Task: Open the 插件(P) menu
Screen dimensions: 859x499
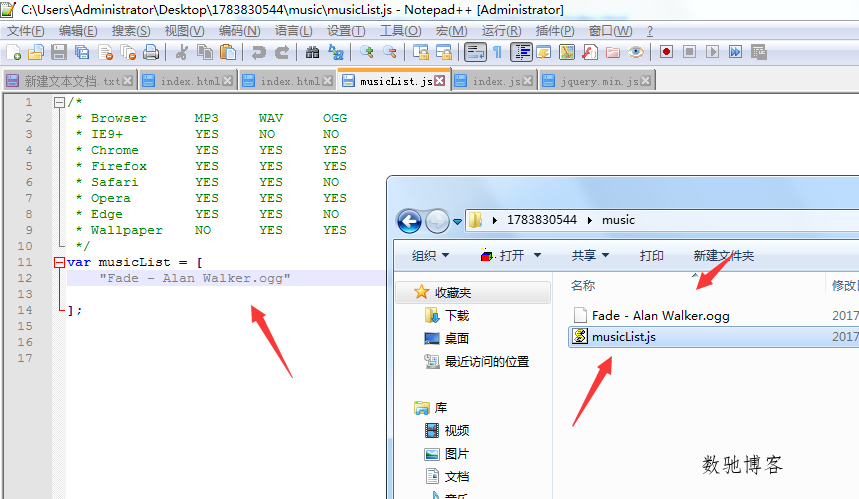Action: [555, 31]
